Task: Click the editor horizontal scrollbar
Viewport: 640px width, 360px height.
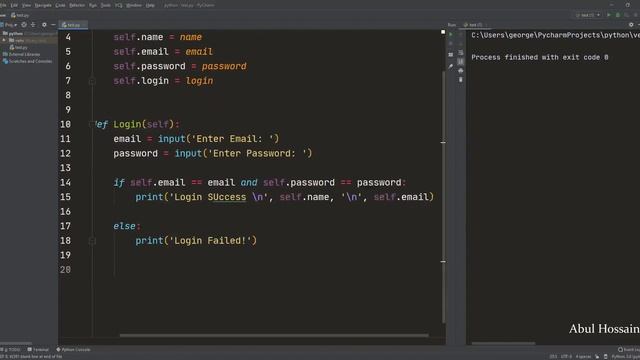Action: click(x=274, y=336)
